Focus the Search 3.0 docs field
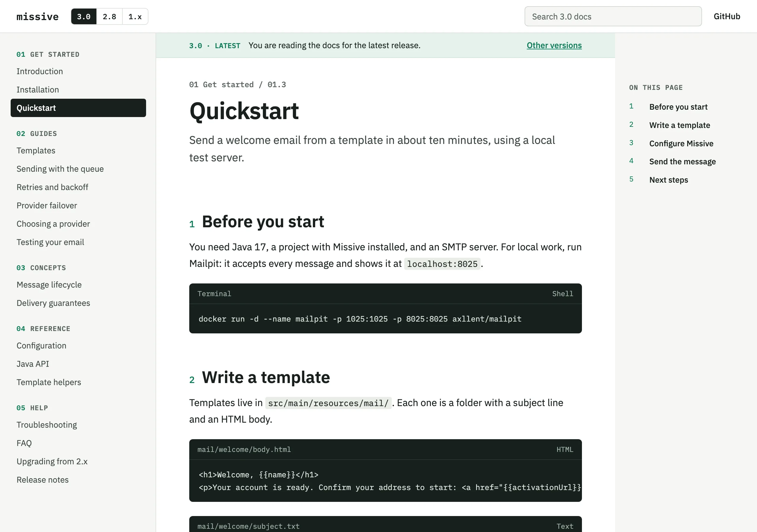The image size is (757, 532). (x=613, y=17)
